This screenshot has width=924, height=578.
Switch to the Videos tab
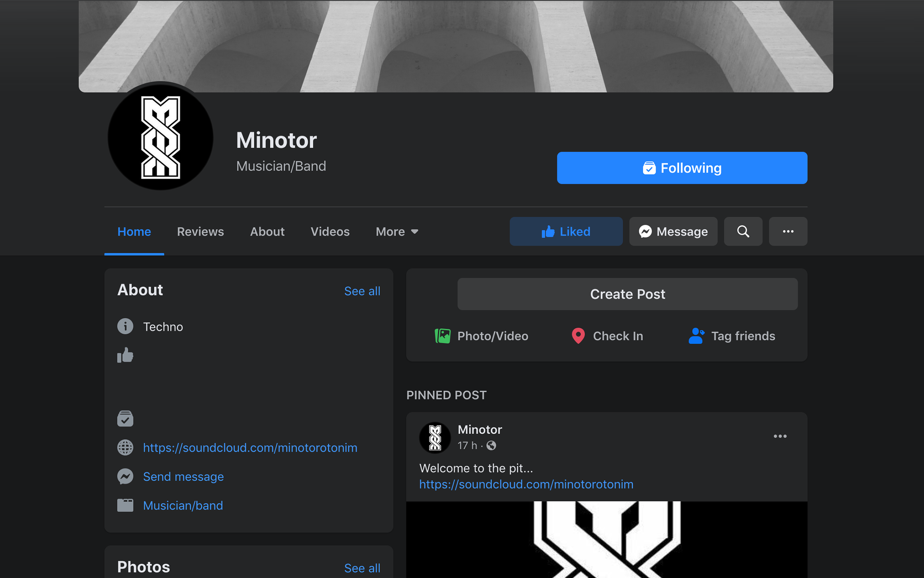tap(330, 232)
